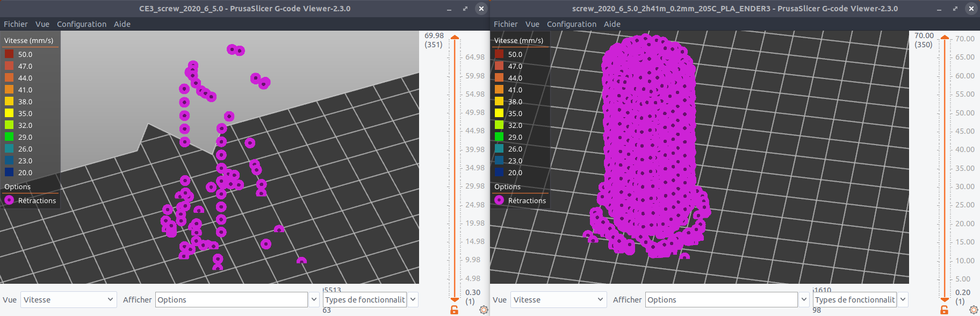Click the Options legend heading in the ENDER3 window
This screenshot has height=316, width=980.
(x=508, y=186)
